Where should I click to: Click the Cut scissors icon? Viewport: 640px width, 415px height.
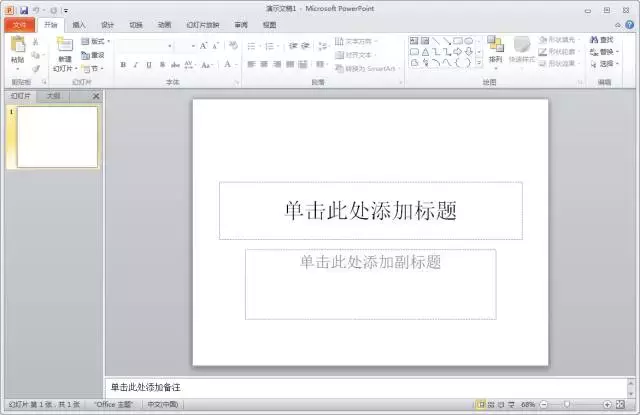pyautogui.click(x=36, y=42)
